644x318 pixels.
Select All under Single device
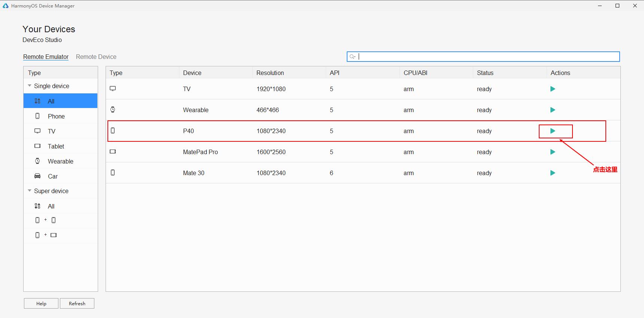click(x=60, y=101)
